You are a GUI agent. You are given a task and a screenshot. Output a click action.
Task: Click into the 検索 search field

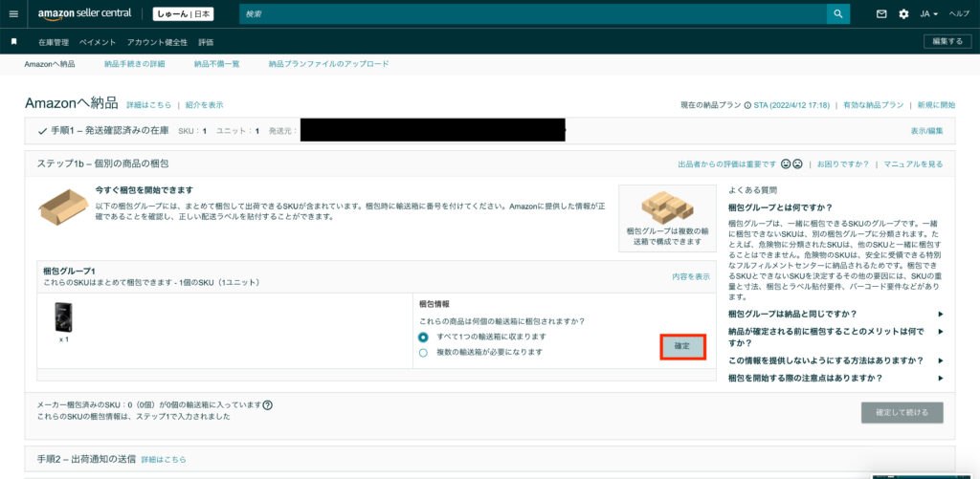532,13
